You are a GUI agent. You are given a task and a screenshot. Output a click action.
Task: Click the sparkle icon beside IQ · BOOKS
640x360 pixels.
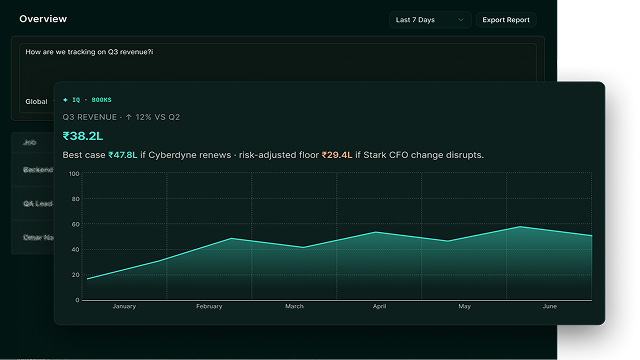[65, 100]
